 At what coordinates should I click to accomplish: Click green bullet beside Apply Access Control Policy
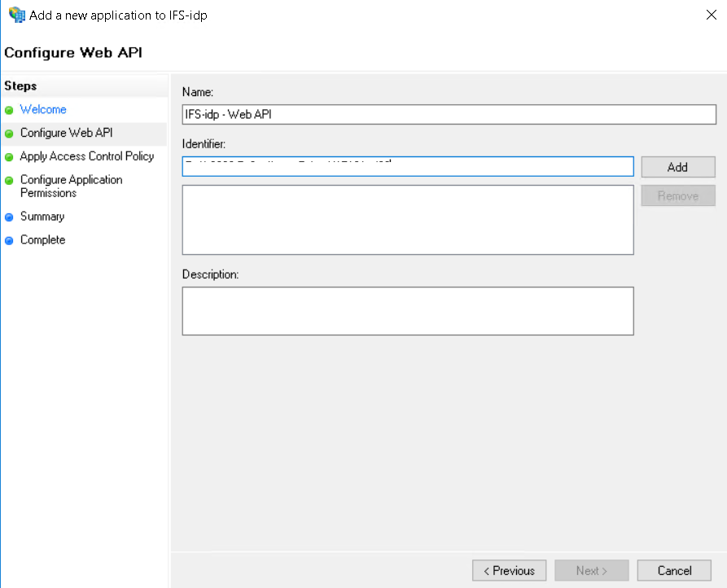(x=9, y=157)
